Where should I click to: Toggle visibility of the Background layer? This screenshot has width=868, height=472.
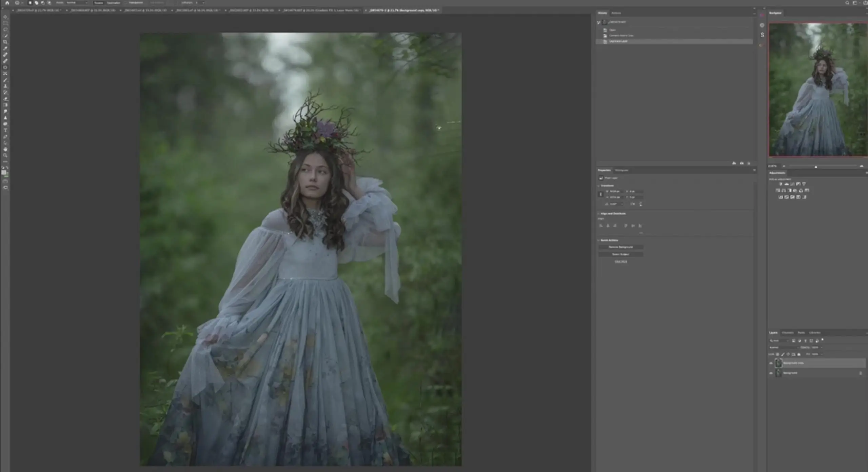click(x=771, y=373)
